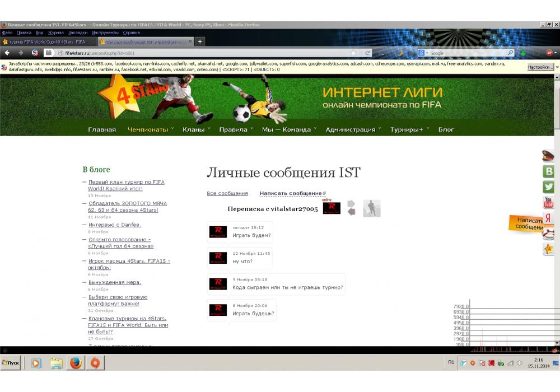Click the Настройки button in NoScript bar
Viewport: 560px width, 392px height.
(x=540, y=67)
